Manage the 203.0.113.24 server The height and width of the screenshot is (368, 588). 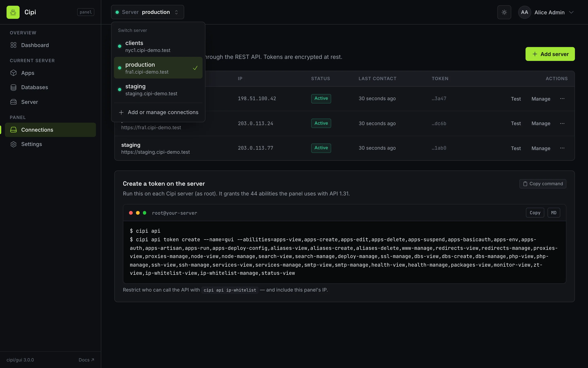point(541,123)
